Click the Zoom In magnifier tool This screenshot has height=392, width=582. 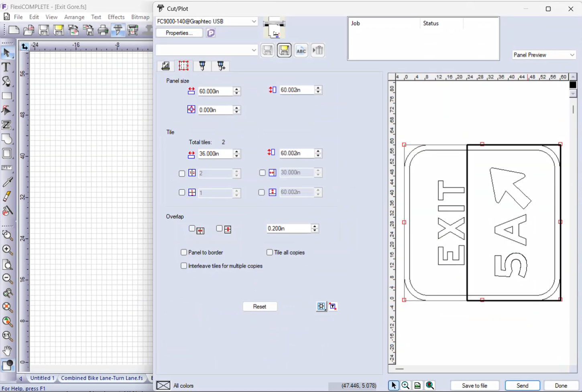click(7, 250)
